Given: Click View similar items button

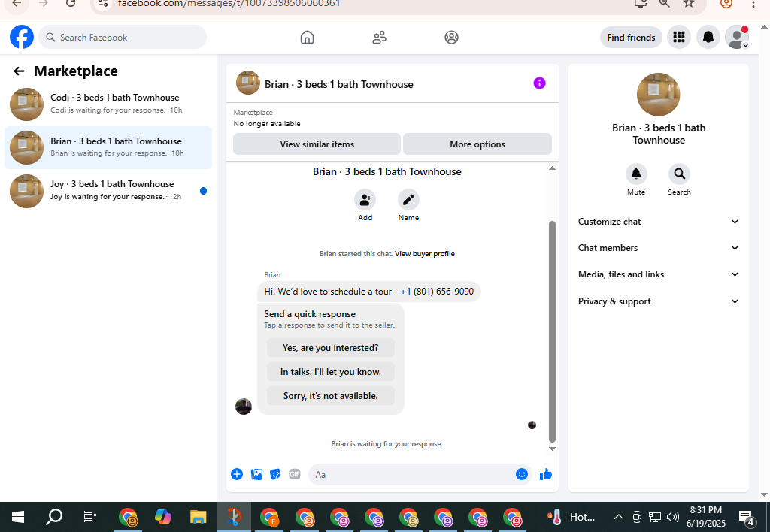Looking at the screenshot, I should pos(317,144).
